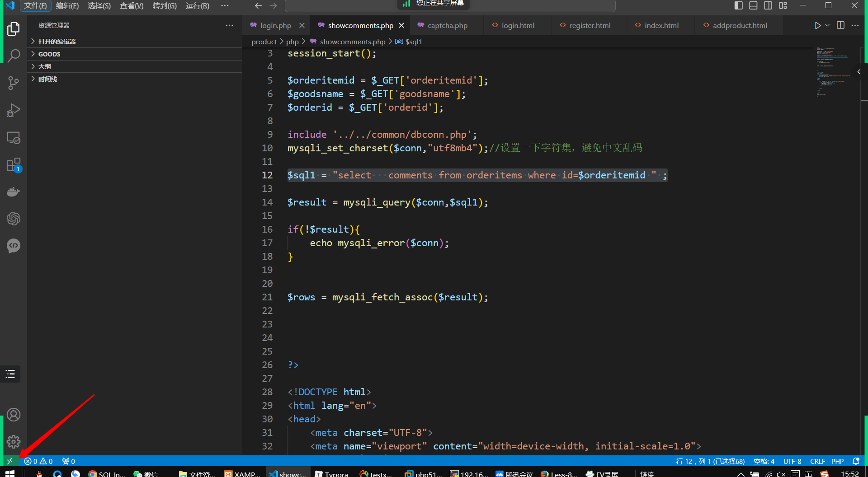
Task: Open the Explorer view in activity bar
Action: pos(14,29)
